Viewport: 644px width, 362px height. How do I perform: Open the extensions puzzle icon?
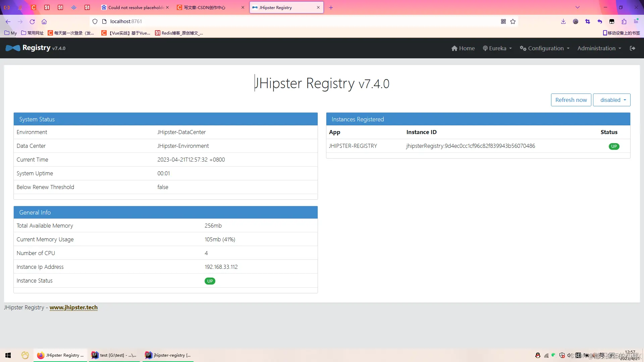click(624, 21)
